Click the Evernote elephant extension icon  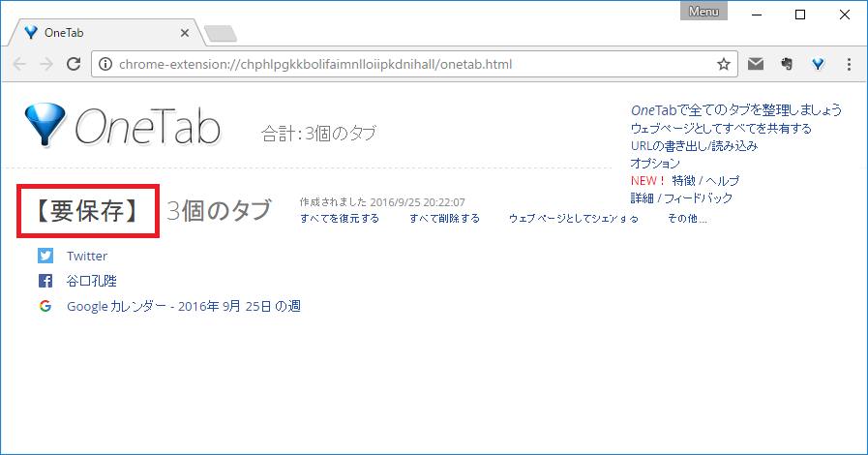tap(788, 65)
